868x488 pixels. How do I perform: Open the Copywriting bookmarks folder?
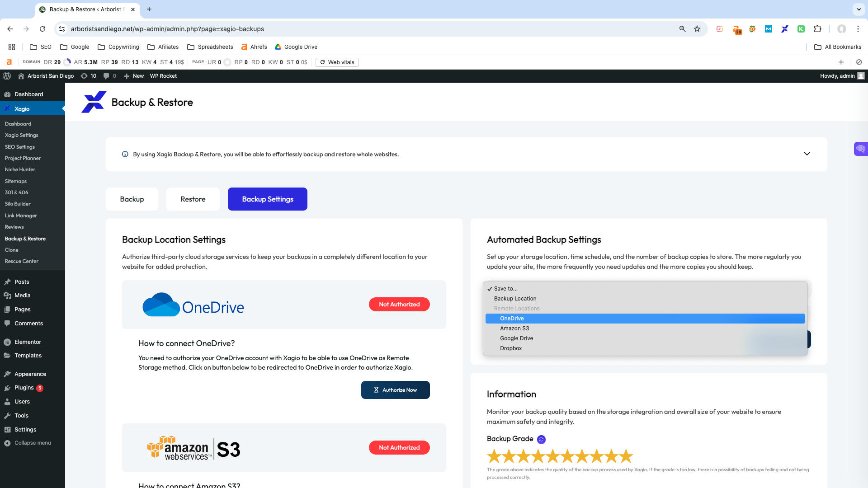(118, 47)
